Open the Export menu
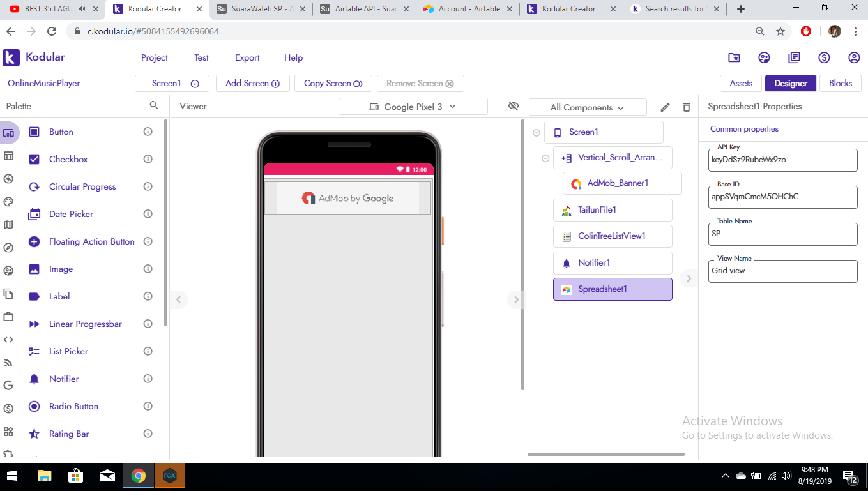The image size is (868, 491). pyautogui.click(x=247, y=57)
